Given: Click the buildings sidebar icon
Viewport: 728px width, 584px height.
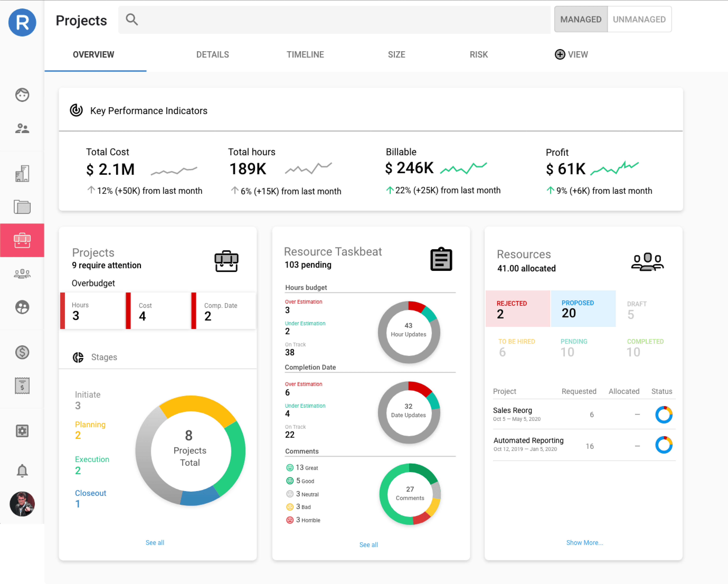Looking at the screenshot, I should click(x=22, y=174).
